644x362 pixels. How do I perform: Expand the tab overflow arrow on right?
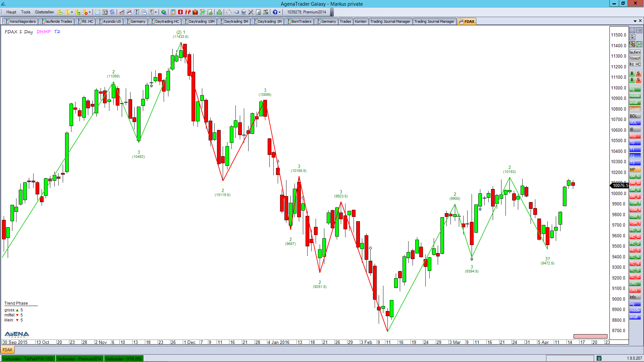[x=635, y=21]
